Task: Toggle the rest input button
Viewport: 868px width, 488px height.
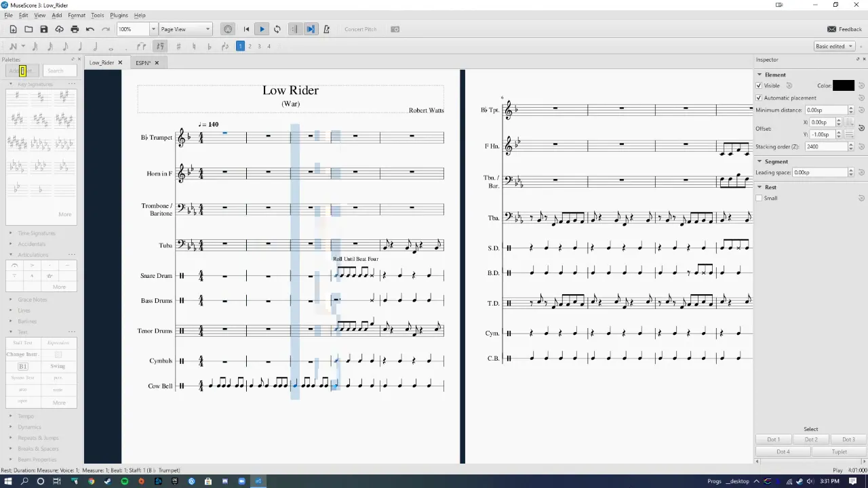Action: (x=160, y=46)
